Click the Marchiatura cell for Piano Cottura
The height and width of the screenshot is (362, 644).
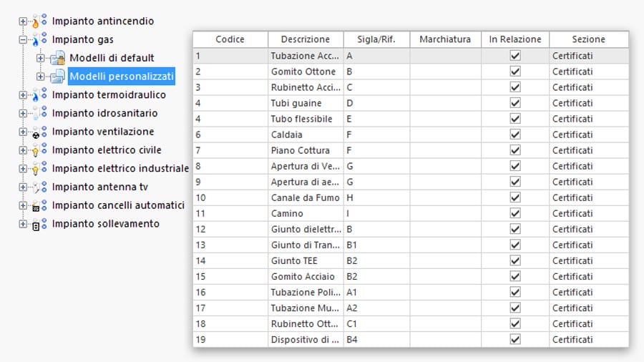point(445,150)
